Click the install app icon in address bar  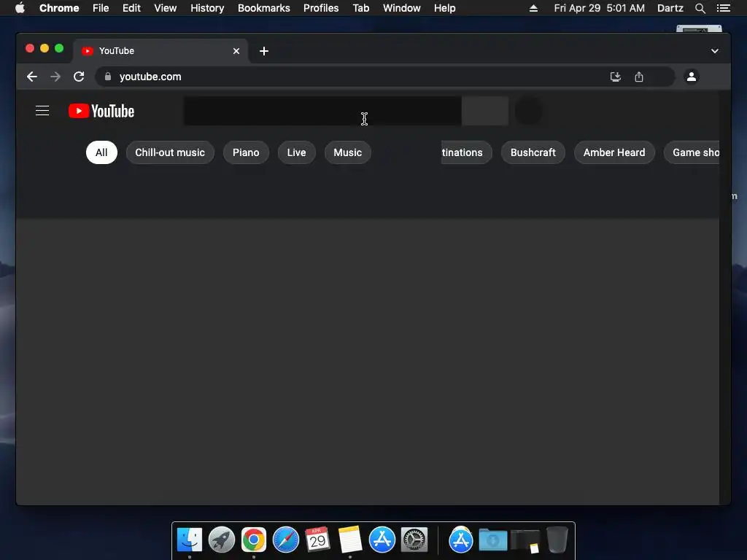pyautogui.click(x=616, y=77)
